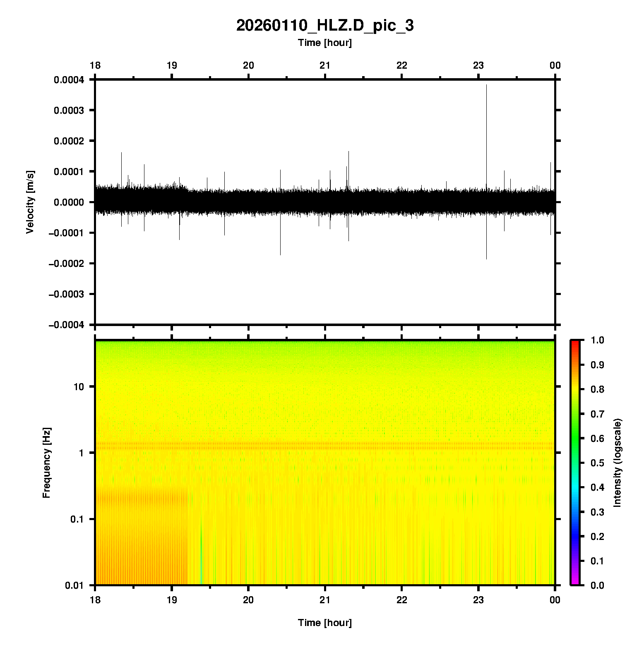The width and height of the screenshot is (644, 662).
Task: Select the 10 Hz frequency tick label
Action: (79, 387)
